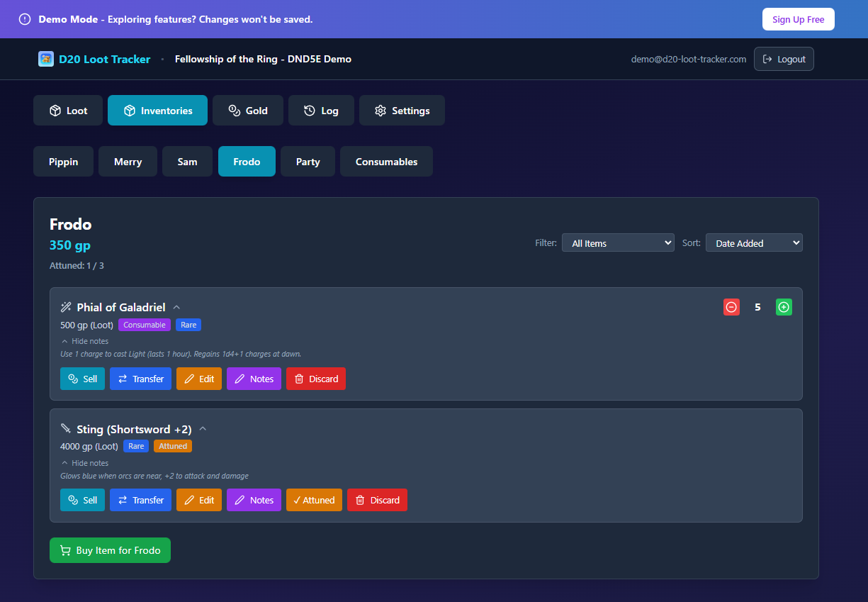868x602 pixels.
Task: Select Sam's inventory tab
Action: click(187, 162)
